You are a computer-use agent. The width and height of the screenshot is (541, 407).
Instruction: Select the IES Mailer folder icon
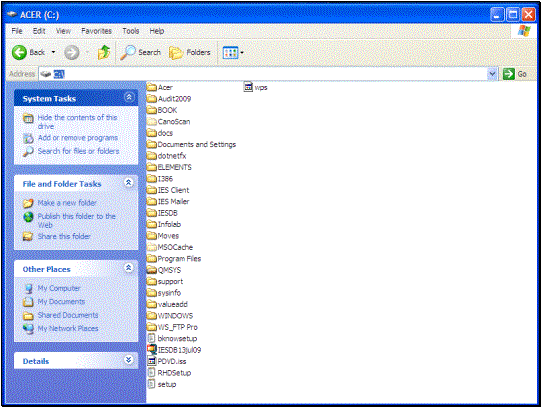152,201
